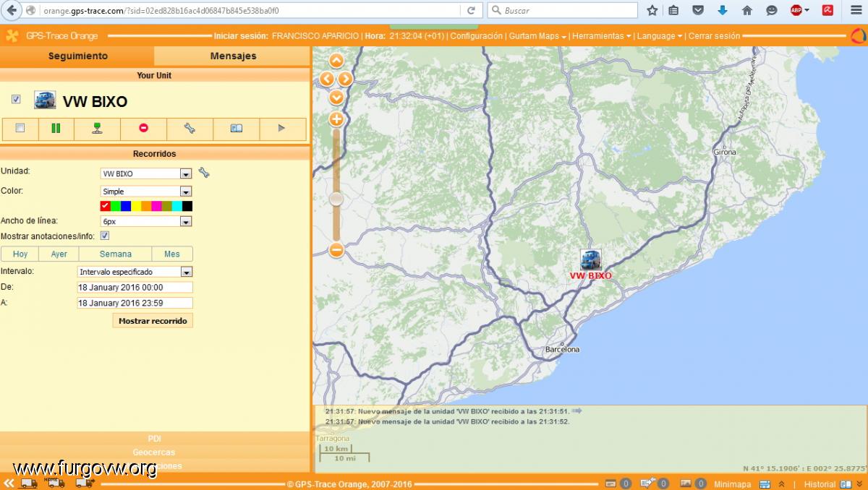Viewport: 868px width, 490px height.
Task: Select the Hoy interval button
Action: [x=20, y=254]
